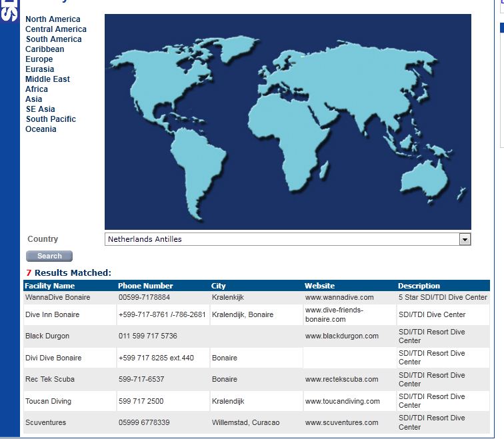Image resolution: width=504 pixels, height=439 pixels.
Task: Click phone number 011 599 717 5736
Action: [x=148, y=336]
